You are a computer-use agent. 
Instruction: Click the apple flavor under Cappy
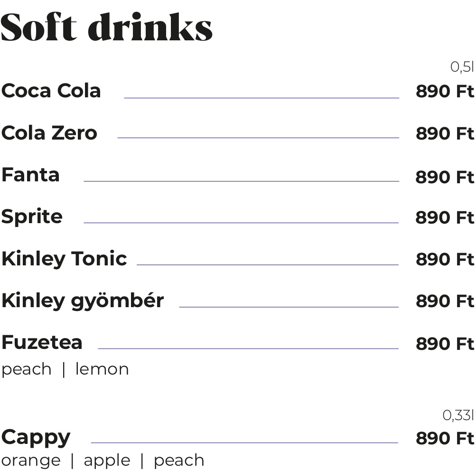107,461
